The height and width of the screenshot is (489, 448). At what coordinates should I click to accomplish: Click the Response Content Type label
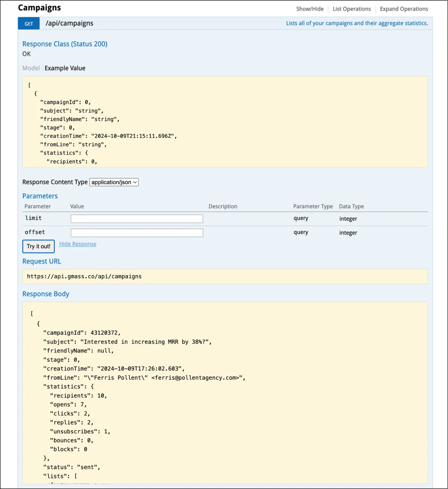tap(55, 182)
